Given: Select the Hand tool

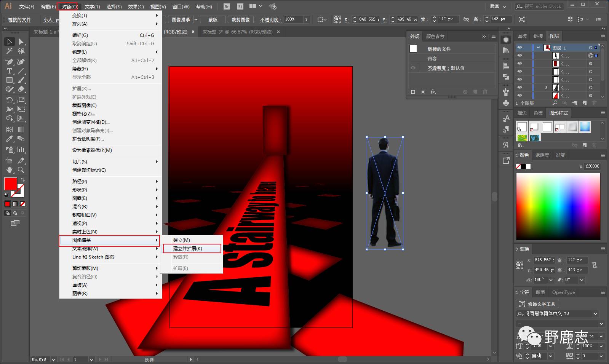Looking at the screenshot, I should 10,170.
